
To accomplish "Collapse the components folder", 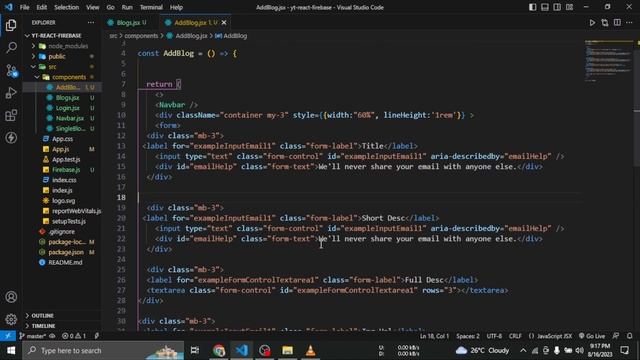I will pos(62,77).
